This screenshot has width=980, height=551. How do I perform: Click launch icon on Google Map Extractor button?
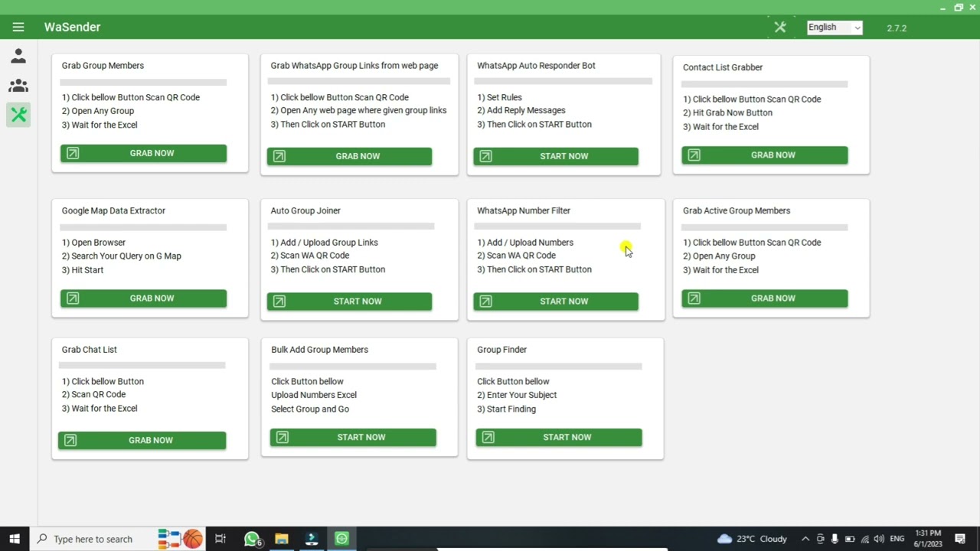pyautogui.click(x=73, y=298)
